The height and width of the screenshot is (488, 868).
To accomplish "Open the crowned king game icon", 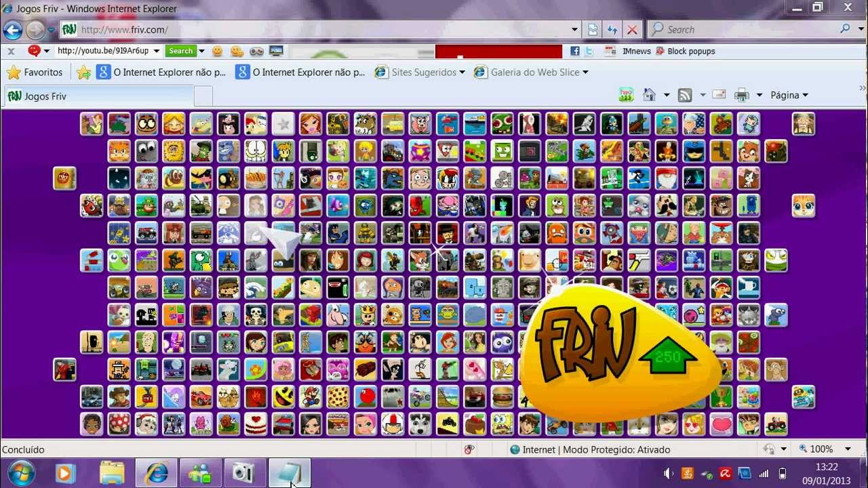I will (366, 314).
